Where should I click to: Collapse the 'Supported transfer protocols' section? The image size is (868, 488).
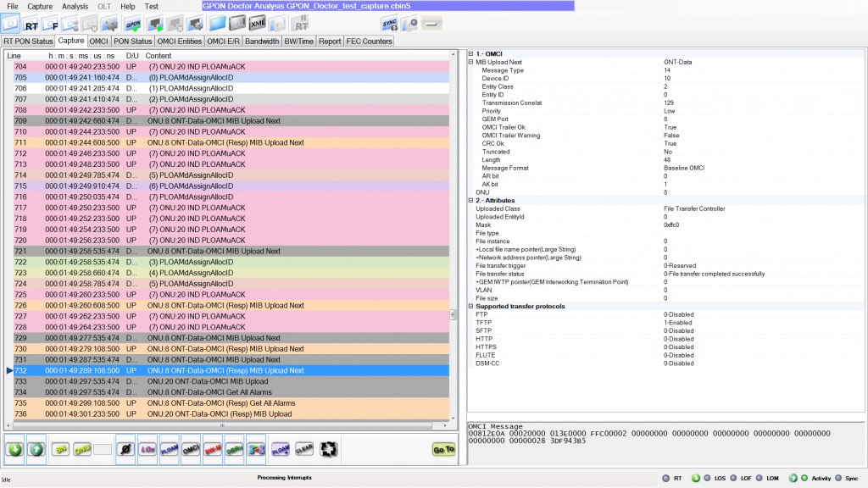470,306
